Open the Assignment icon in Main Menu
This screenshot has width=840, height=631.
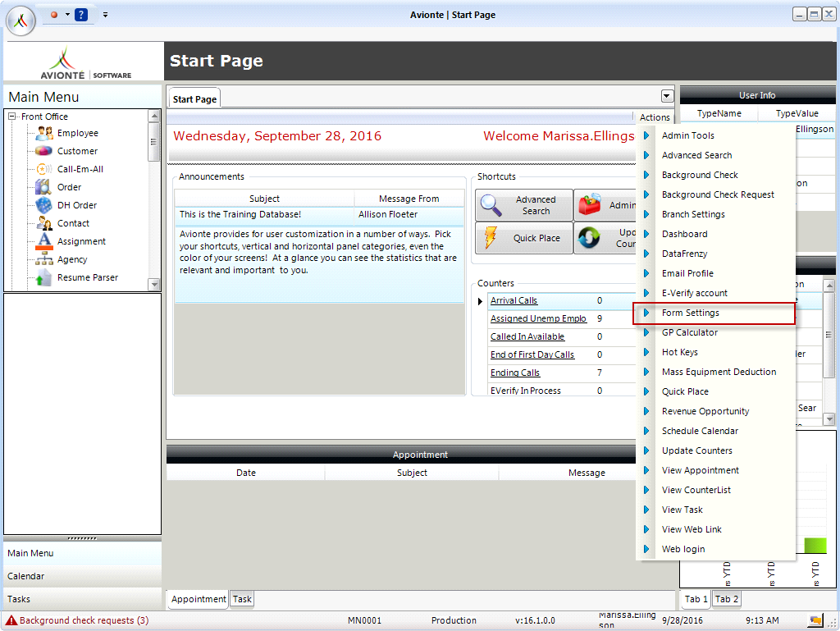(x=44, y=241)
